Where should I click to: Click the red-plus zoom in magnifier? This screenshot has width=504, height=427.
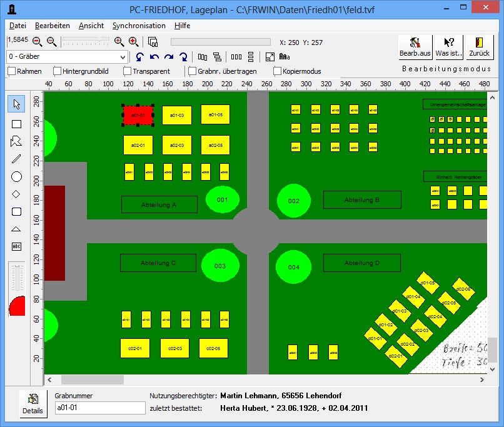(x=133, y=41)
